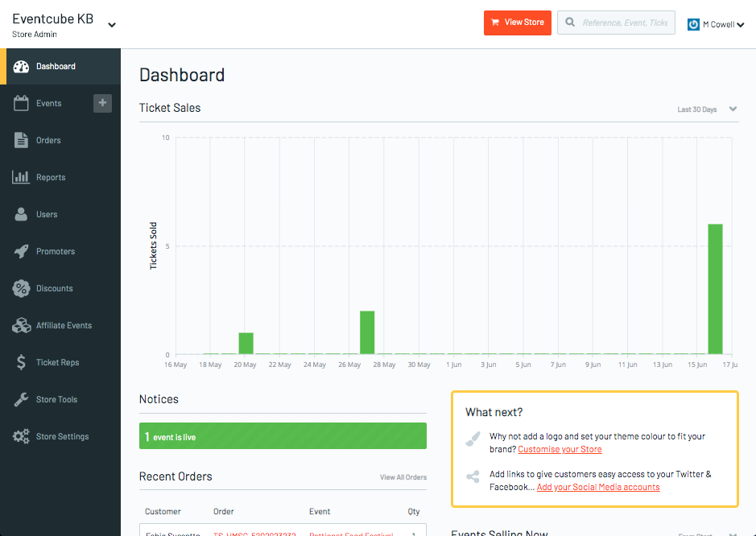Follow the Customise your Store link
Viewport: 756px width, 536px height.
point(560,450)
